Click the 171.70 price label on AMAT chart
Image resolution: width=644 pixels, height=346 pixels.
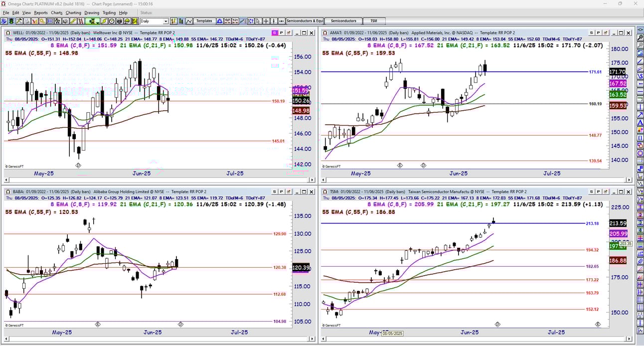click(x=618, y=72)
